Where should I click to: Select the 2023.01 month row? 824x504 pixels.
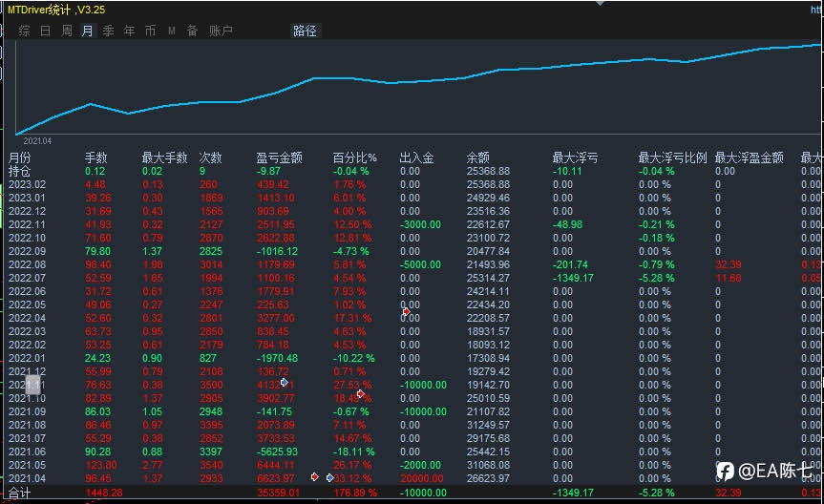[x=412, y=198]
